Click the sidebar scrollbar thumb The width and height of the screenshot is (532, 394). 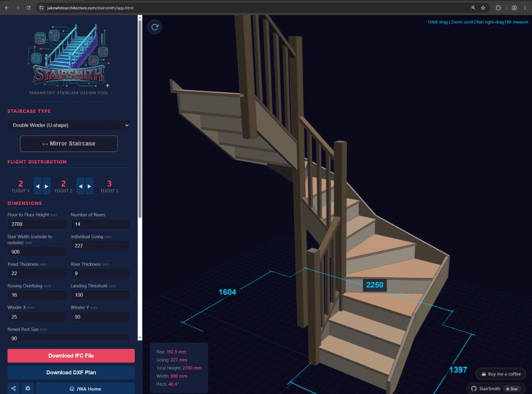coord(140,119)
